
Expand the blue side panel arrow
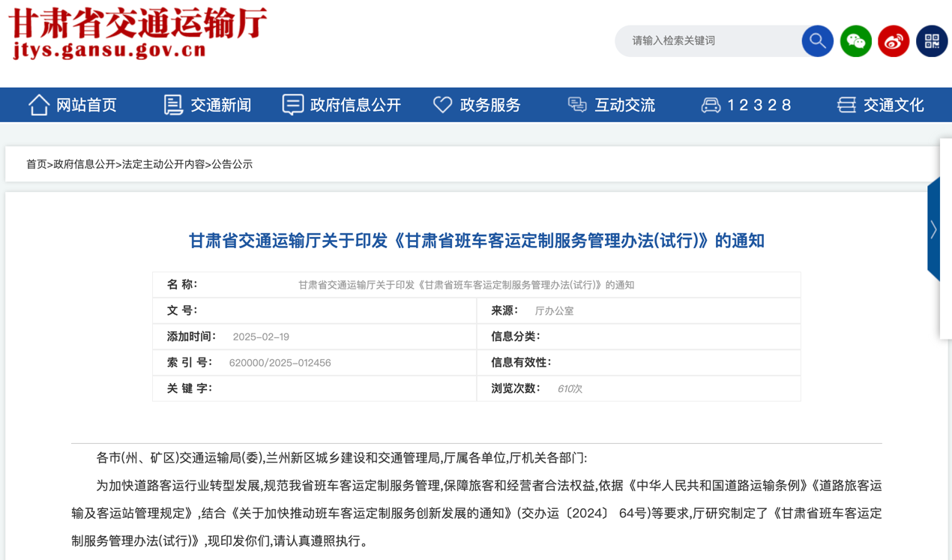tap(933, 229)
